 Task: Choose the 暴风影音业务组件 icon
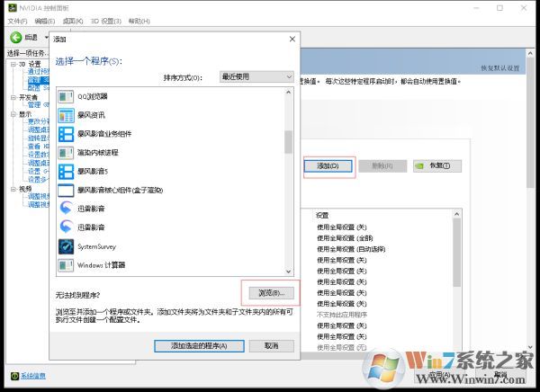point(66,134)
